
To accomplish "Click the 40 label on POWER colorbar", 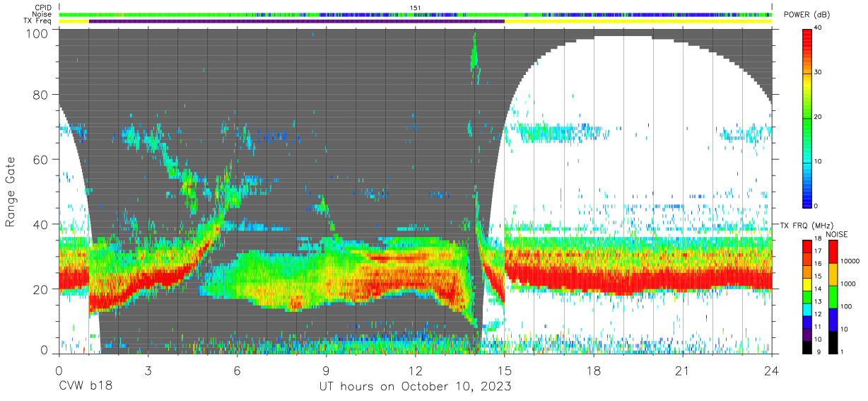I will pyautogui.click(x=819, y=28).
